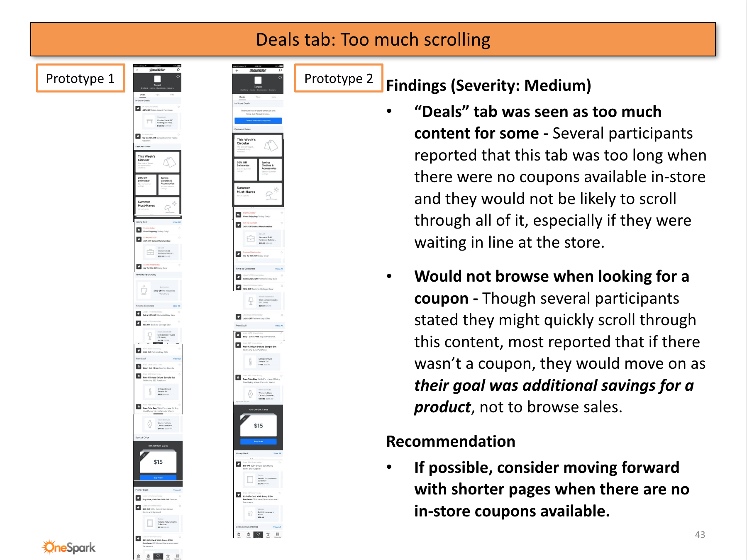Expand the Money Back section via View All
This screenshot has height=560, width=747.
178,489
